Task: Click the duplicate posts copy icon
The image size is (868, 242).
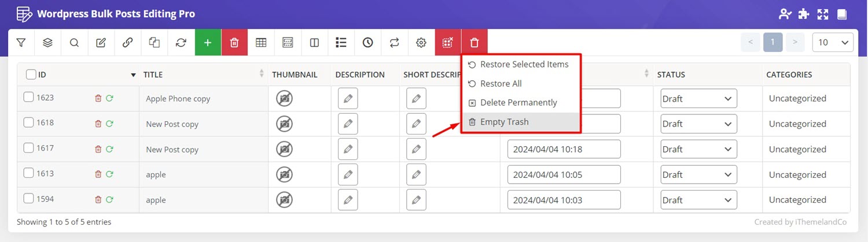Action: [x=154, y=42]
